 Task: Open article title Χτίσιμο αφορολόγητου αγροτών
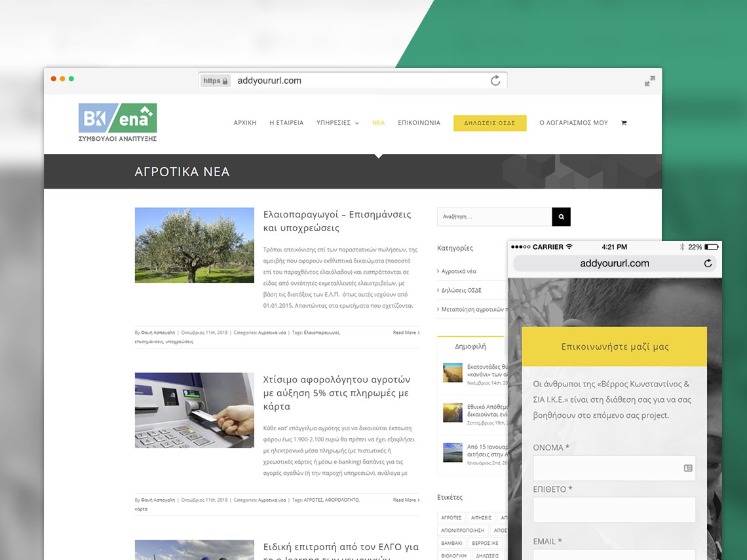(x=337, y=393)
